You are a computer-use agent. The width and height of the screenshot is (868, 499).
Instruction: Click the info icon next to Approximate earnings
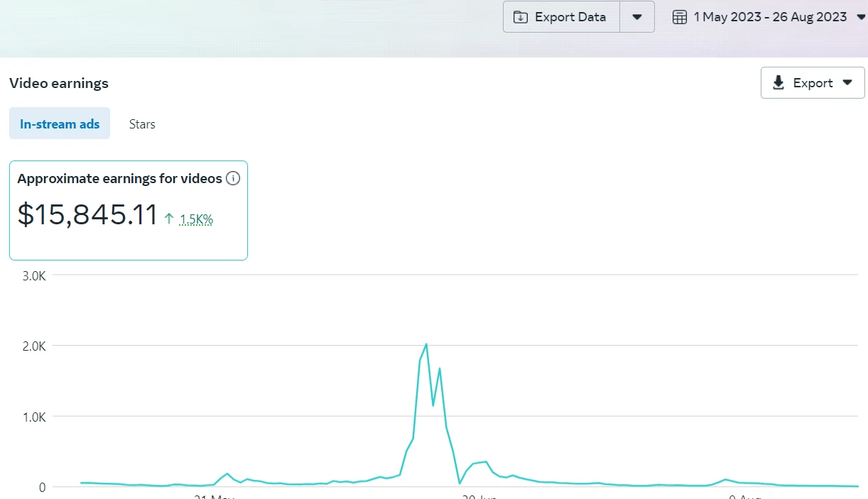(x=233, y=178)
